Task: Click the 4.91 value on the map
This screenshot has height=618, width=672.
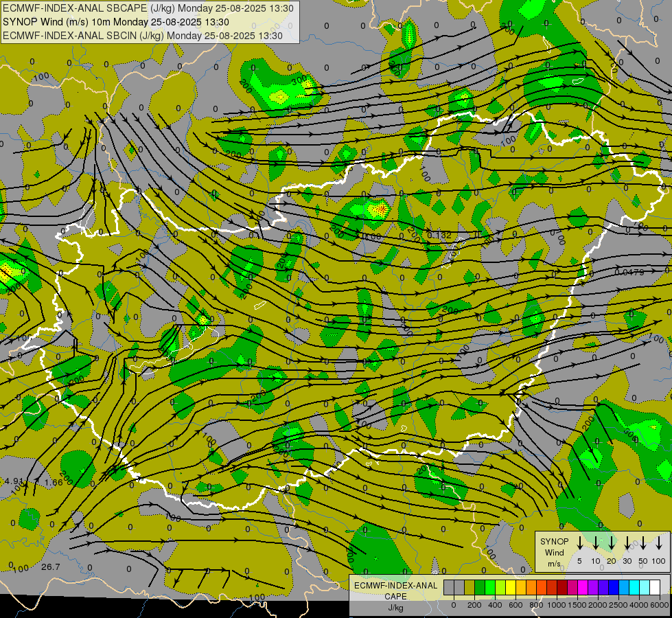Action: [13, 481]
